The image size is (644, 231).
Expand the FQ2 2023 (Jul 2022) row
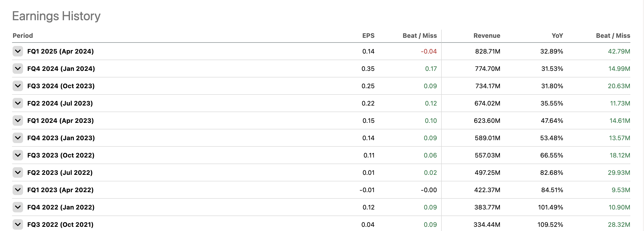[18, 172]
